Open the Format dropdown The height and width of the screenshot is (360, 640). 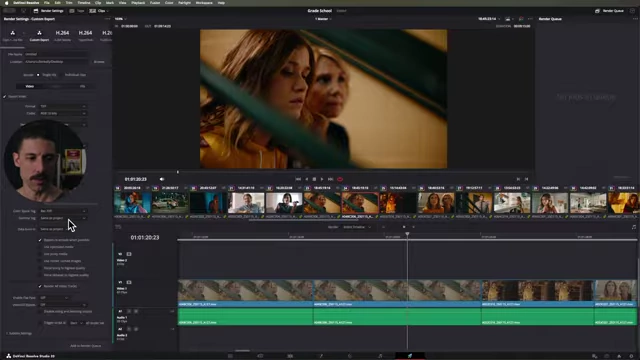63,106
